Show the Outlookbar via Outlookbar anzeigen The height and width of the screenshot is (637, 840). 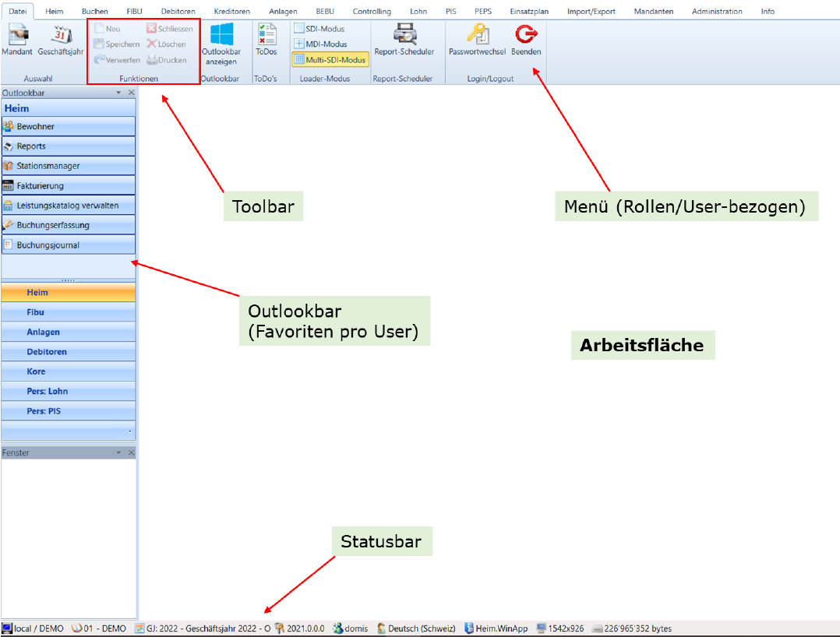(221, 37)
